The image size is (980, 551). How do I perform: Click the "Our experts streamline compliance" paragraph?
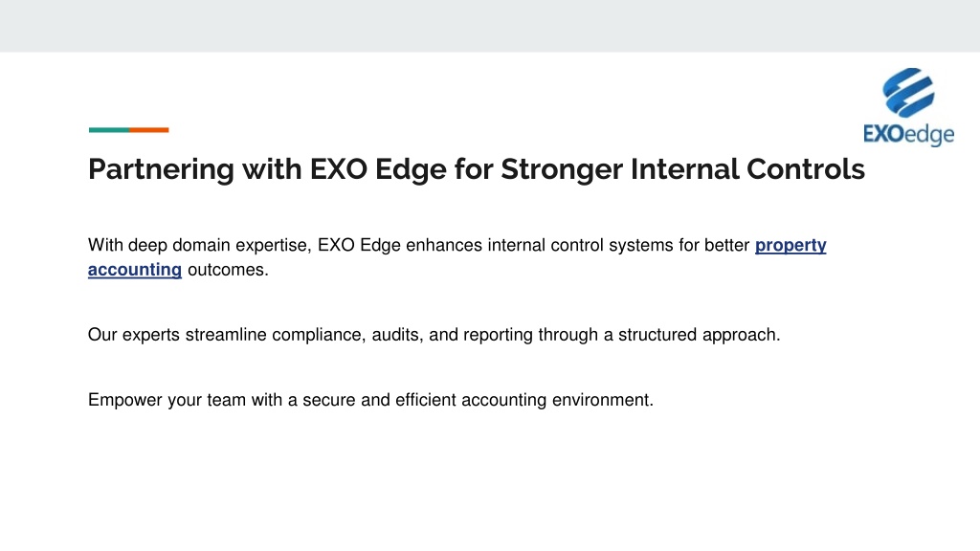pyautogui.click(x=434, y=335)
